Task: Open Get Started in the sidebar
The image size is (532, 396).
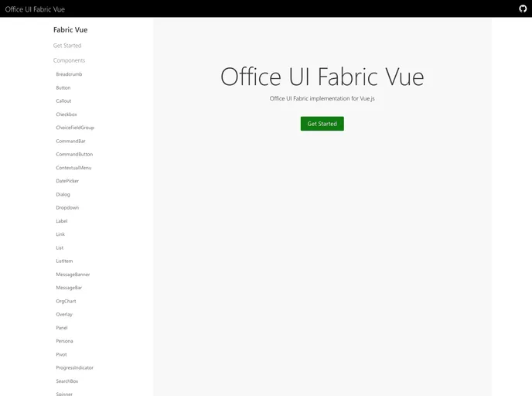Action: pos(67,46)
